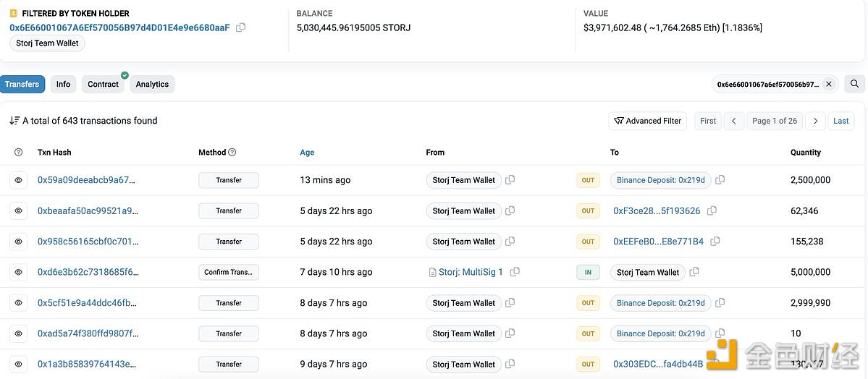Screen dimensions: 868x379
Task: Select the balance 5,030,445.96195005 STORJ
Action: pyautogui.click(x=353, y=27)
